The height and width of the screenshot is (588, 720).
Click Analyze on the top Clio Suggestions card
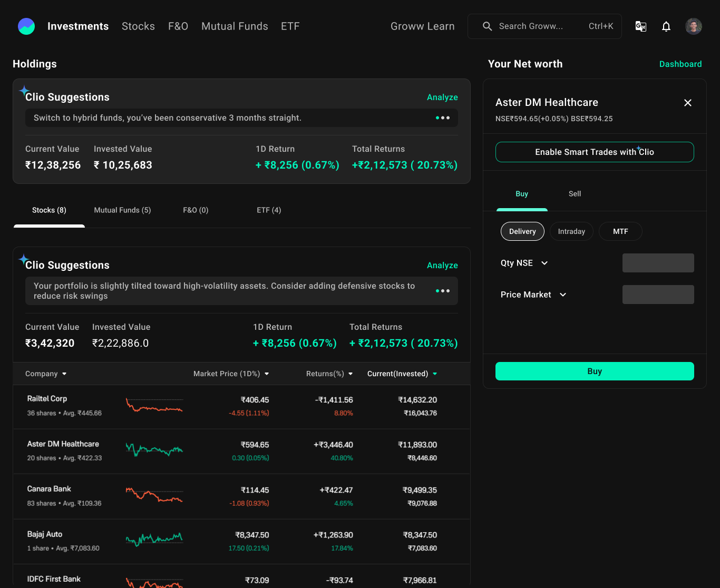pos(442,97)
